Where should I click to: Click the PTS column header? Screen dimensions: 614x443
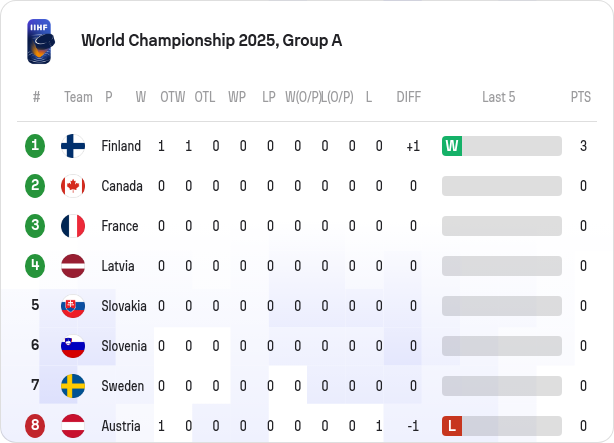coord(581,97)
